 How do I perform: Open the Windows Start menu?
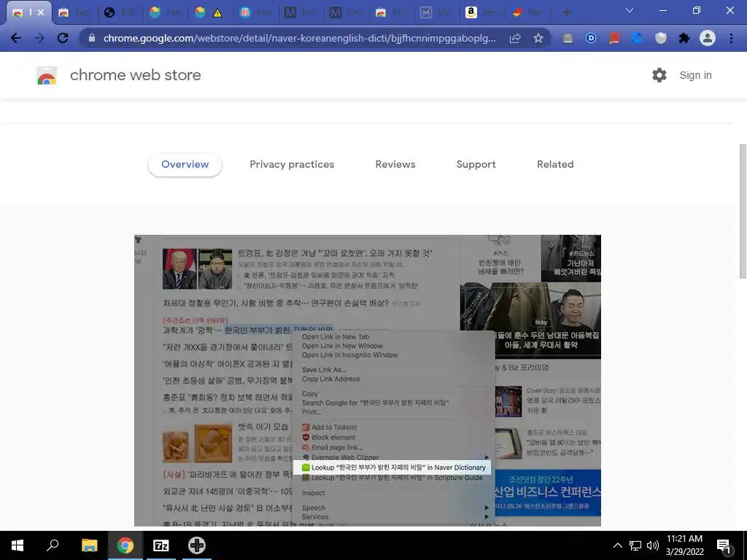[18, 545]
